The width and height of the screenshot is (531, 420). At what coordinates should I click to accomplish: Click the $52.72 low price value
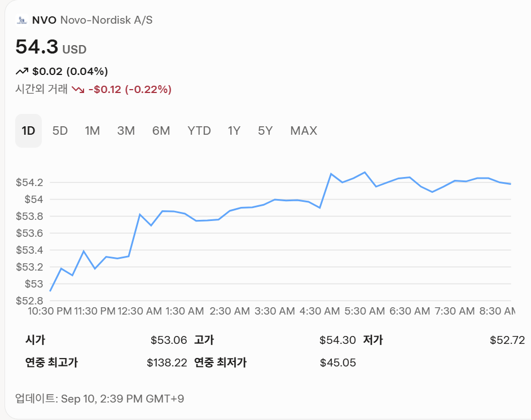[x=507, y=340]
